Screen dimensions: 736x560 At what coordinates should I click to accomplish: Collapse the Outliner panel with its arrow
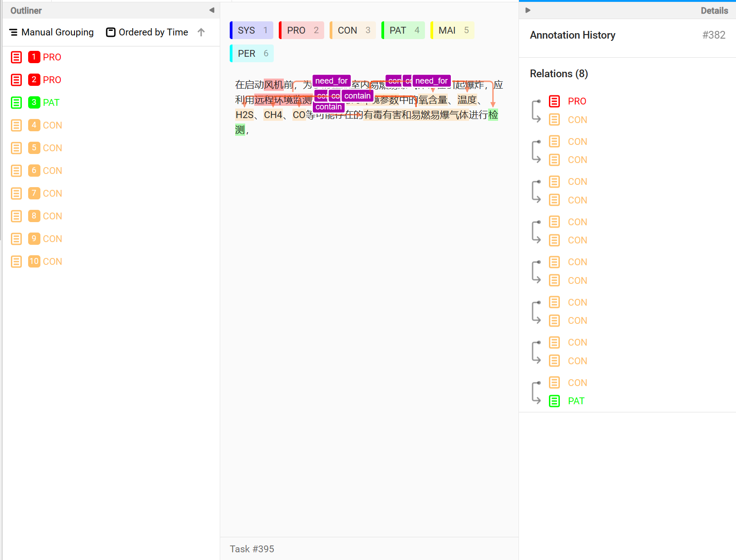coord(212,10)
